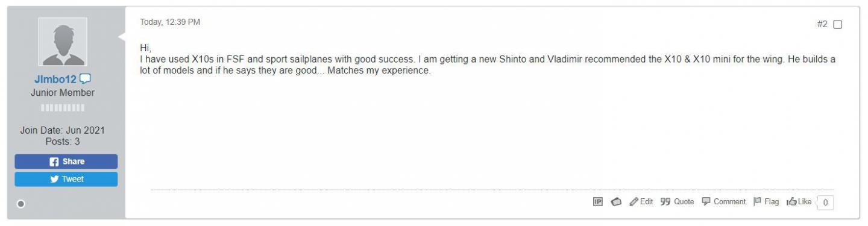Click the online status indicator dot

[x=21, y=204]
